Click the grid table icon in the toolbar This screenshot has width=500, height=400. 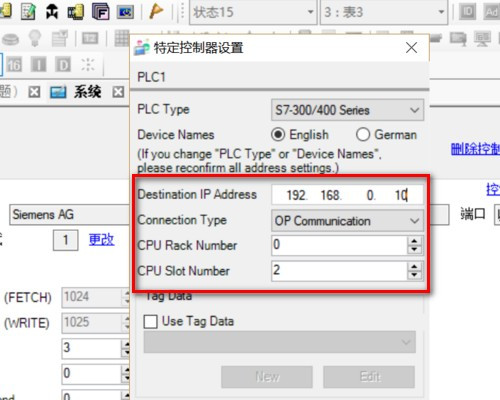coord(122,38)
